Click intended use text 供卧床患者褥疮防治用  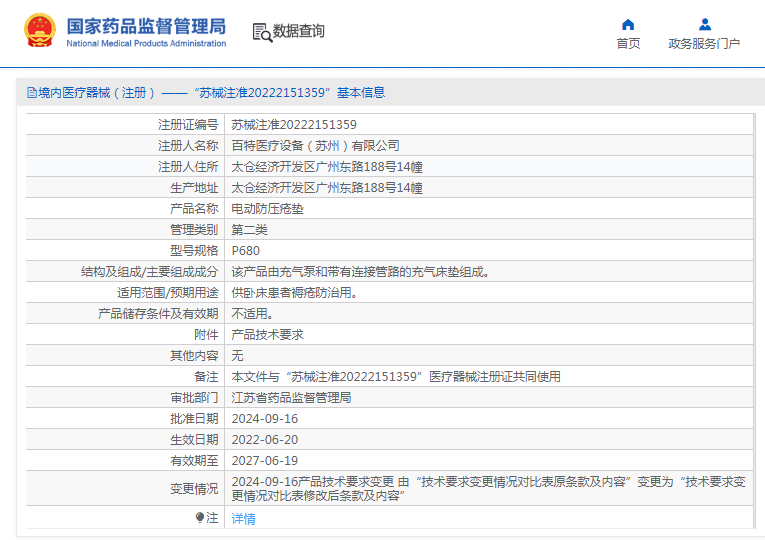pos(294,293)
